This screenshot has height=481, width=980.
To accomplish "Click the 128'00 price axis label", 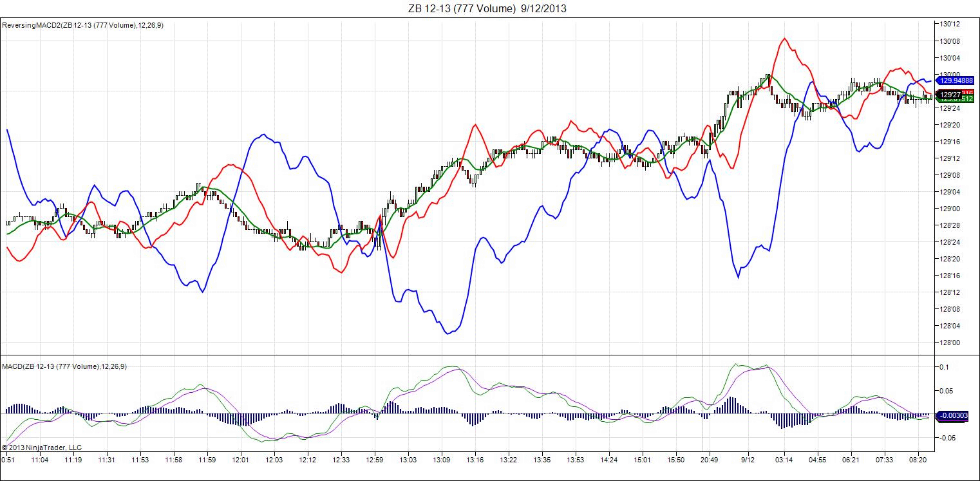I will 951,343.
